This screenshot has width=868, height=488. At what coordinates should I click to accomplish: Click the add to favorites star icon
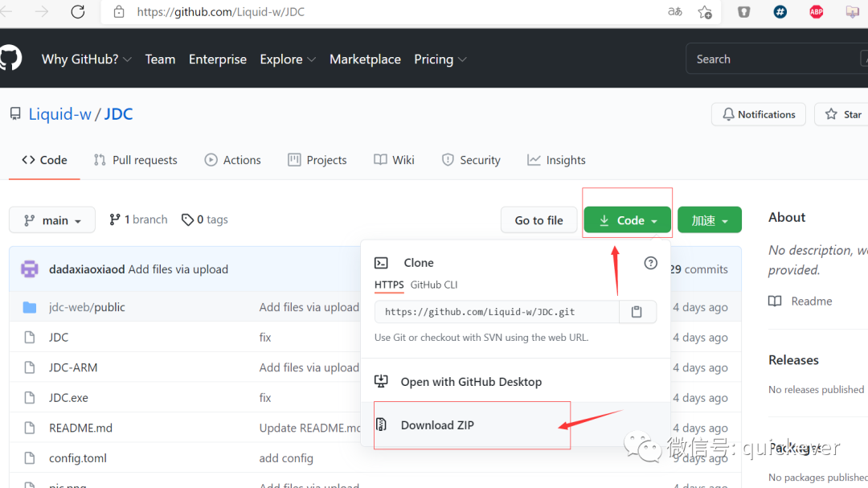pos(705,11)
